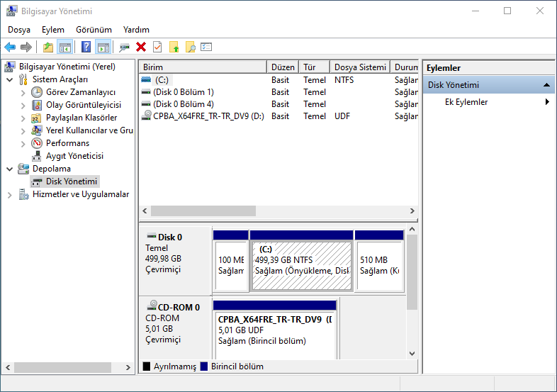This screenshot has height=392, width=557.
Task: Click the Forward arrow toolbar icon
Action: click(x=26, y=47)
